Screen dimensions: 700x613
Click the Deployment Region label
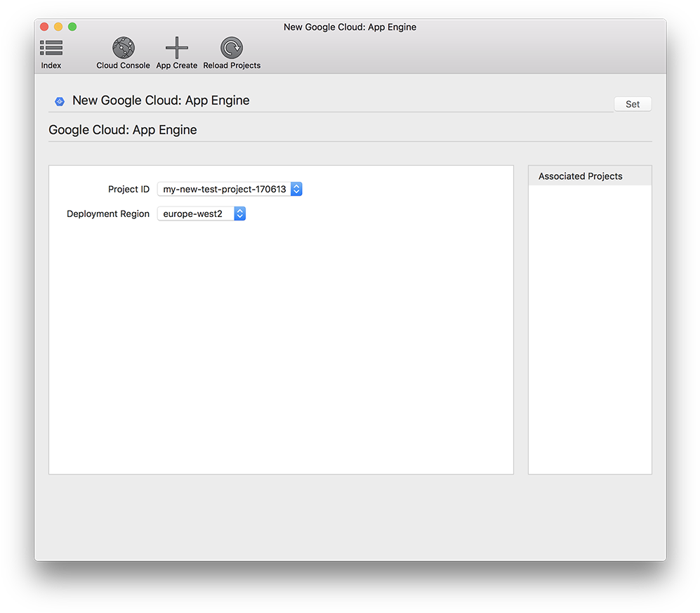(x=107, y=213)
